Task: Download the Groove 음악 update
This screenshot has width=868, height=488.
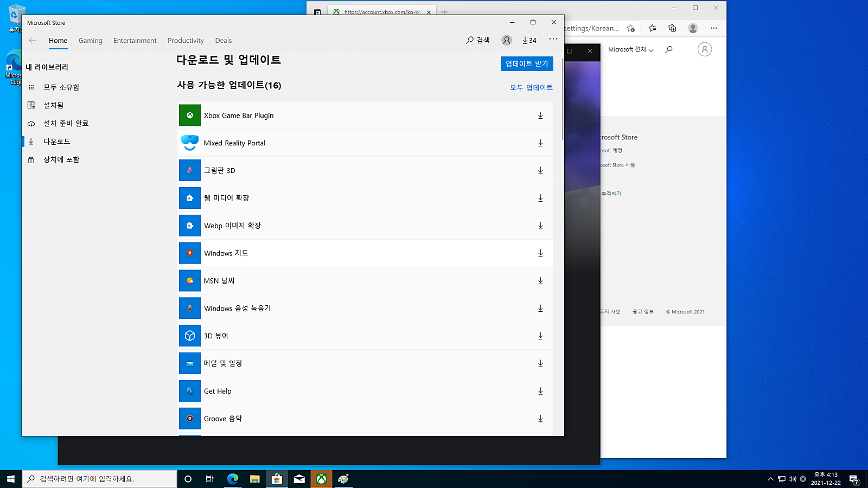Action: tap(540, 419)
